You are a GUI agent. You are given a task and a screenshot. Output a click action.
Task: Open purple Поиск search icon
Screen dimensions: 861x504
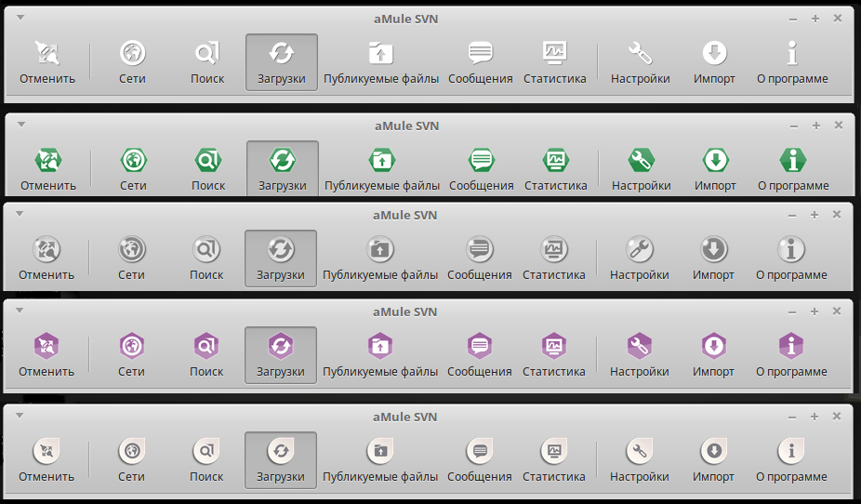205,347
